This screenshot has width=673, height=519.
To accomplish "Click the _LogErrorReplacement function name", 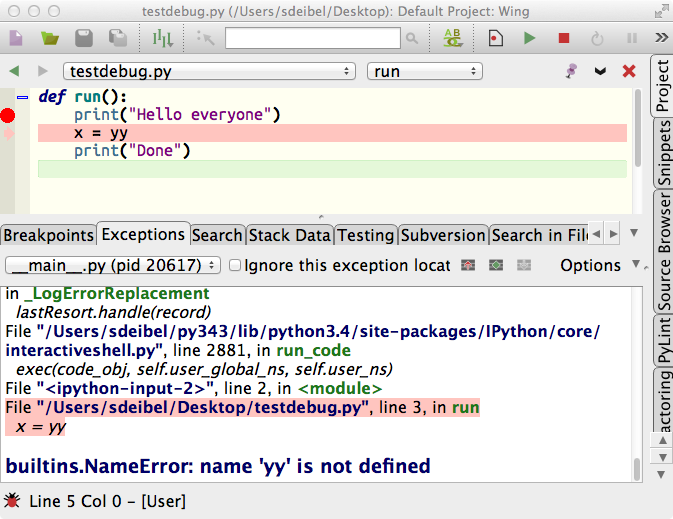I will [117, 294].
